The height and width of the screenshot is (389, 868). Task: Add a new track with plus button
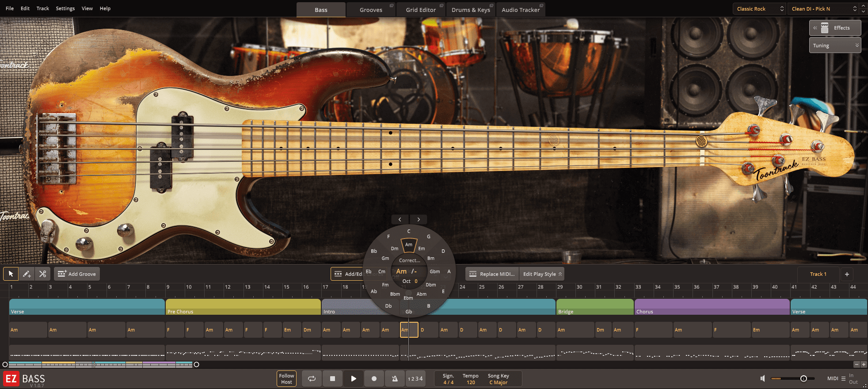[847, 274]
